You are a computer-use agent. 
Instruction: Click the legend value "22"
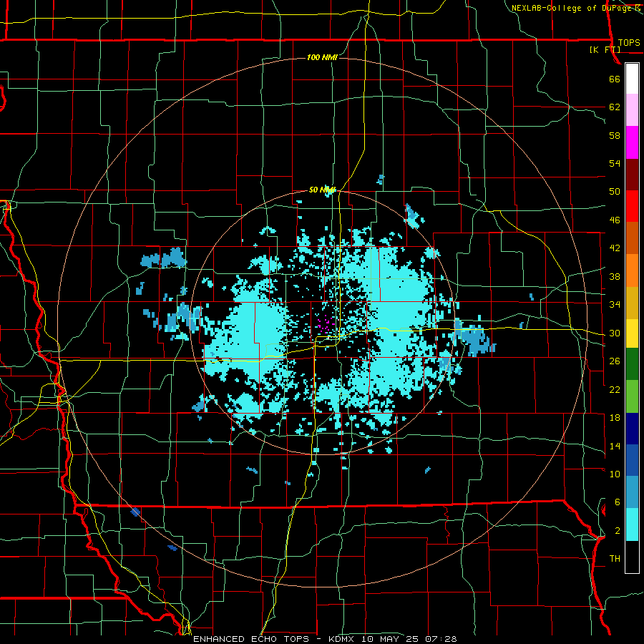click(x=615, y=389)
